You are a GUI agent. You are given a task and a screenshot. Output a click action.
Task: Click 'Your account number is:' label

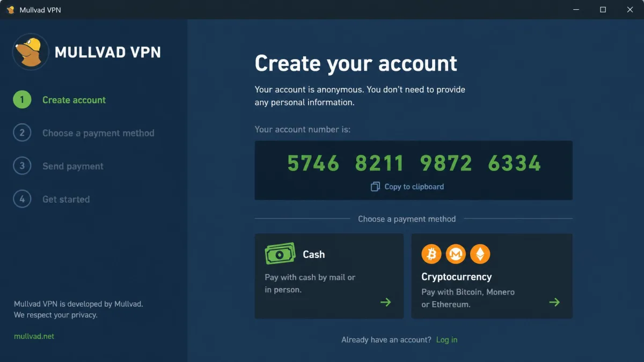tap(303, 129)
